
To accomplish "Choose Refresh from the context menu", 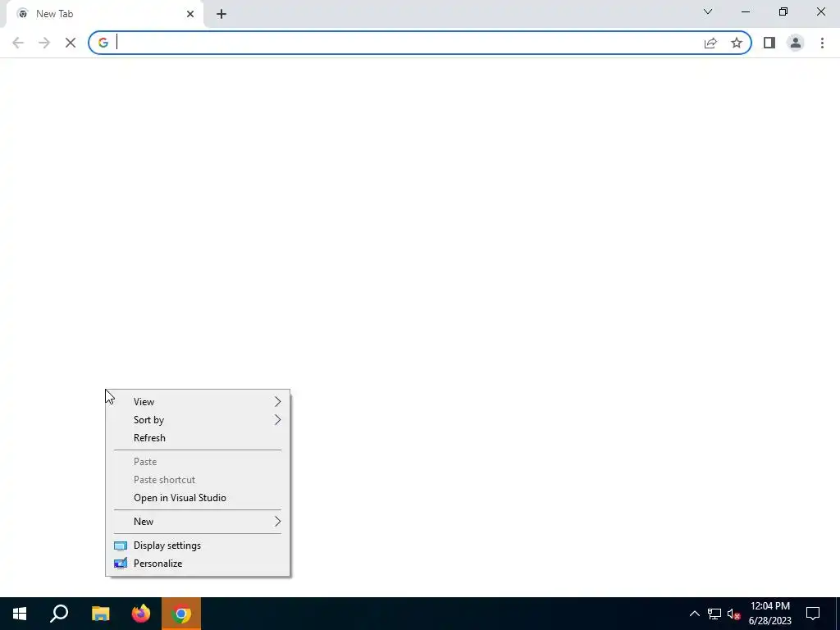I will (x=199, y=438).
